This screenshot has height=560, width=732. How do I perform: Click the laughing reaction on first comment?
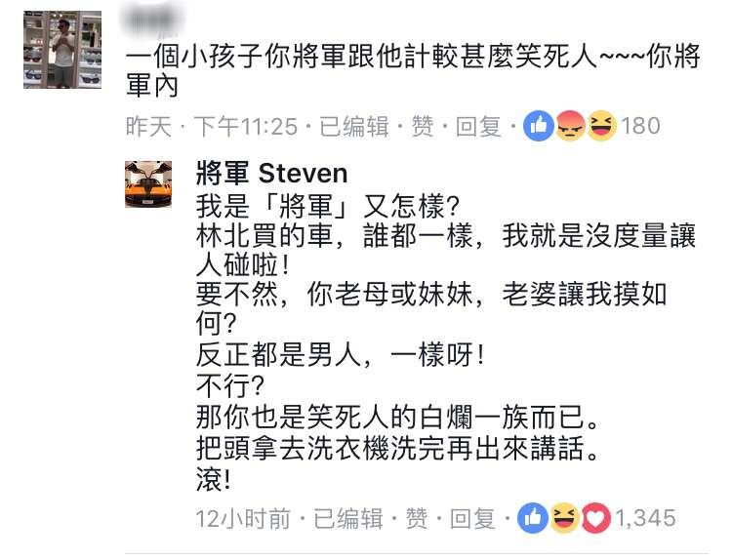[x=602, y=126]
